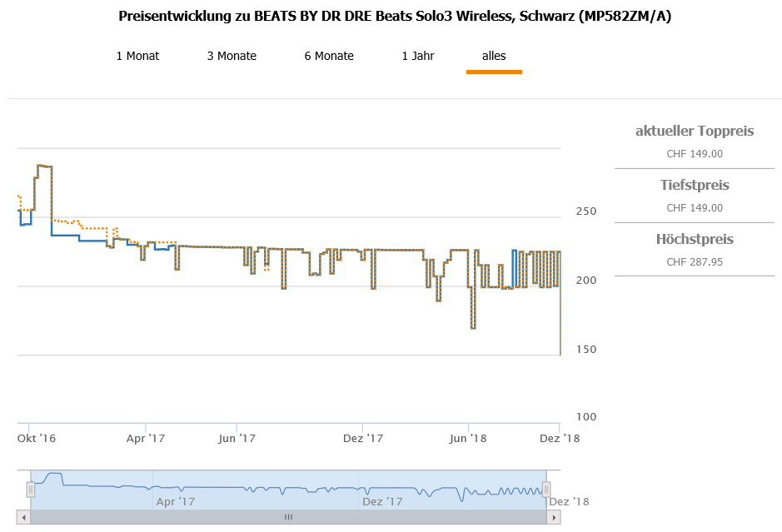Click the chart title Preisentwicklung zu BEATS
Screen dimensions: 782x532
pos(395,16)
